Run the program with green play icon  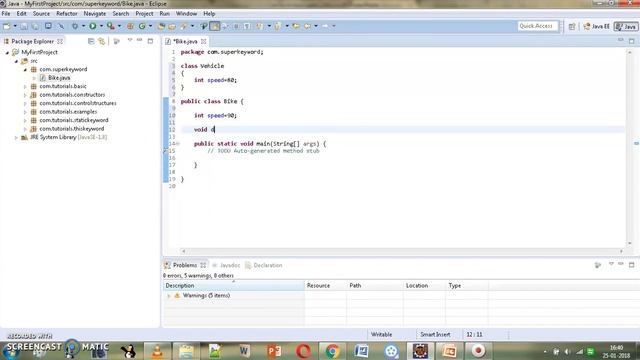pos(93,26)
